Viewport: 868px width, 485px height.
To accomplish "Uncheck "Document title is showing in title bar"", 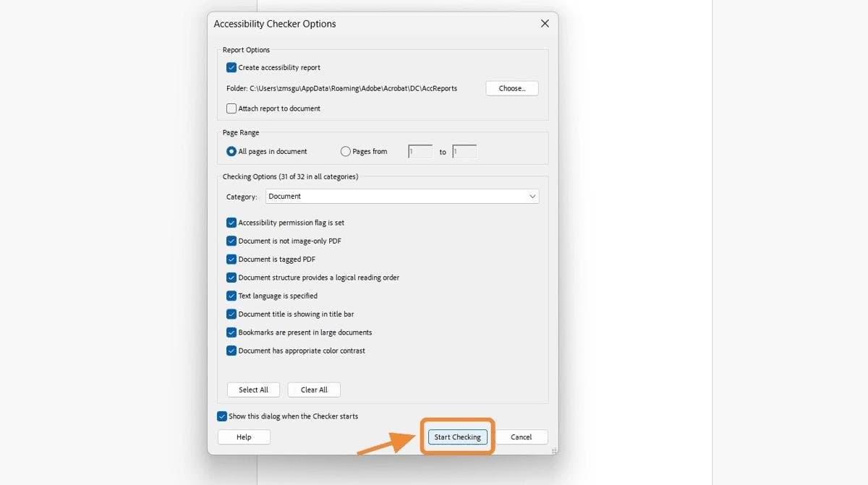I will tap(231, 314).
